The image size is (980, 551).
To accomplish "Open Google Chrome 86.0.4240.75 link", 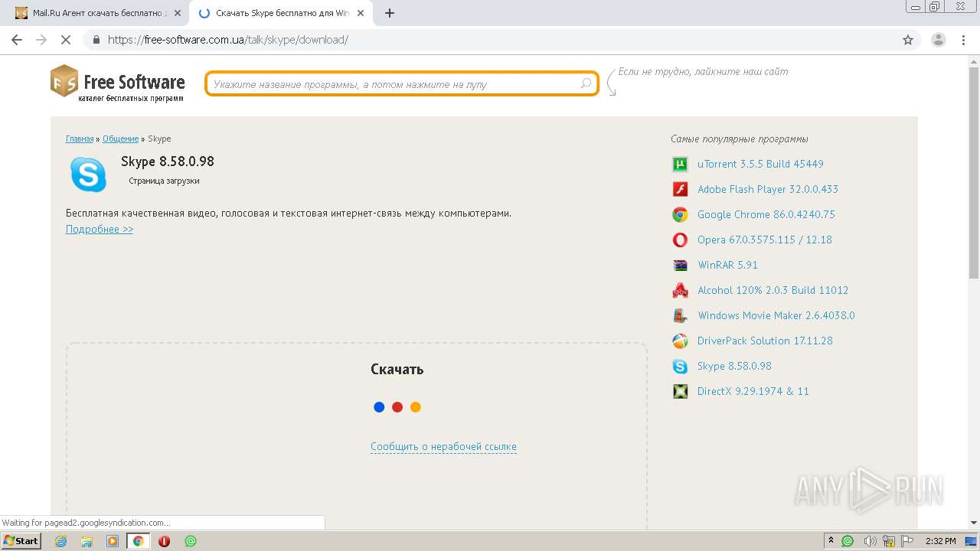I will [x=766, y=214].
